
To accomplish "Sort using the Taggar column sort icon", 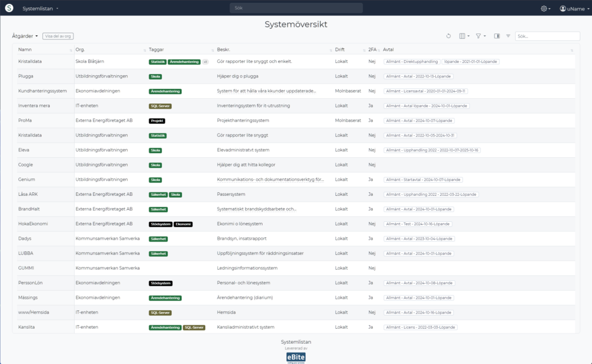I will [213, 50].
